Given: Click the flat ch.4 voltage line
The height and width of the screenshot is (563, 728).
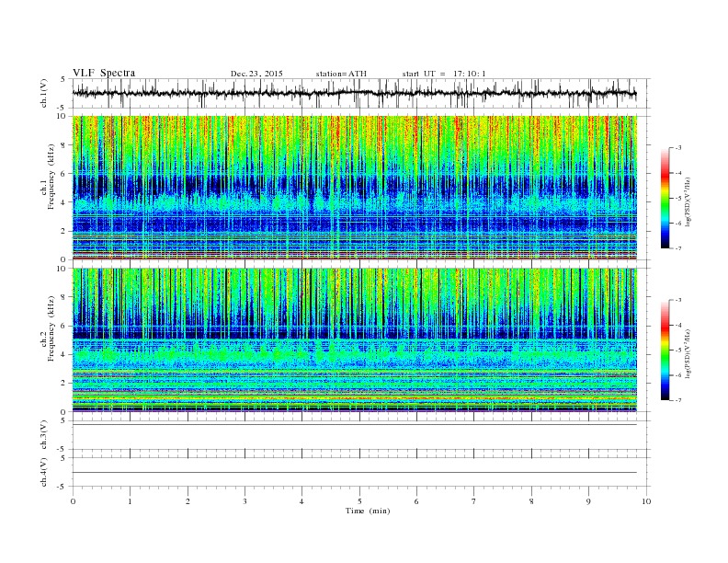Looking at the screenshot, I should [355, 473].
